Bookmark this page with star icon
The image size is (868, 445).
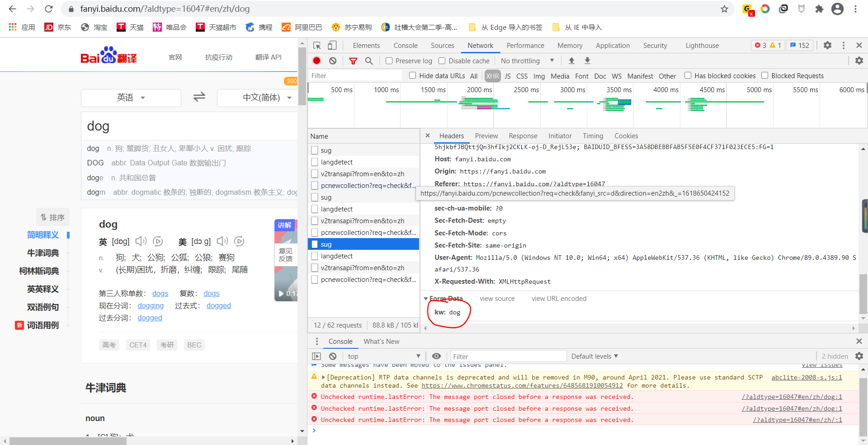pos(724,9)
